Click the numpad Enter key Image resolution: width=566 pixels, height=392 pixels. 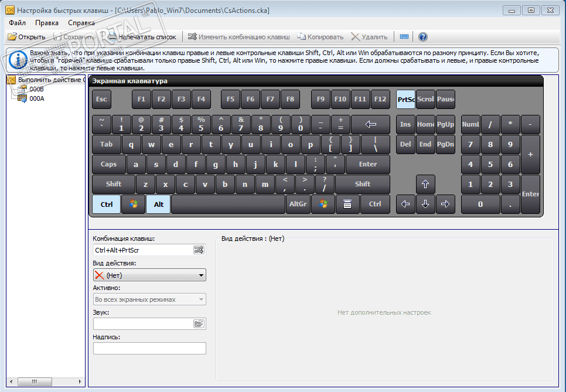pyautogui.click(x=530, y=194)
